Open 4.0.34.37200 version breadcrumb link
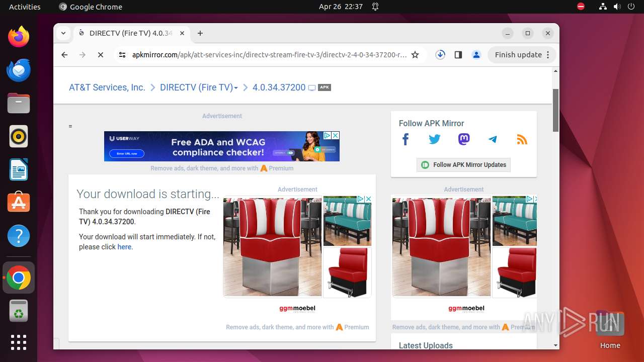This screenshot has height=362, width=644. pos(279,87)
